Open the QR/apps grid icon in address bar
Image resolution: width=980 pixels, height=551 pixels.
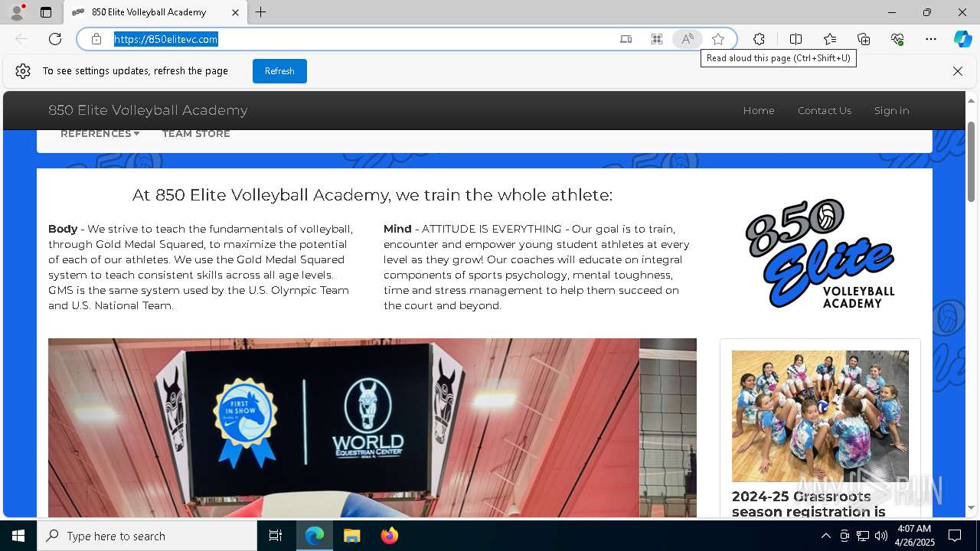(x=657, y=39)
